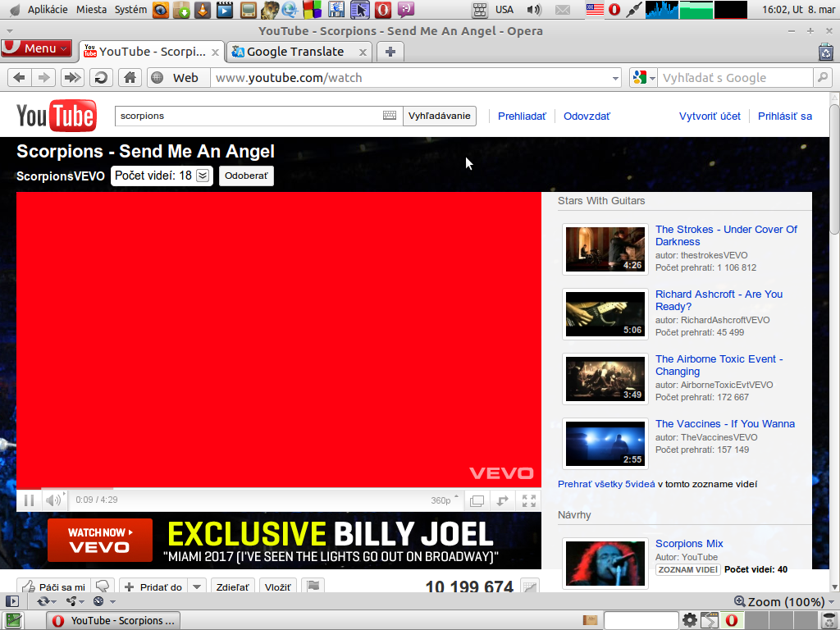Open the on-screen keyboard in YouTube search

(x=390, y=115)
